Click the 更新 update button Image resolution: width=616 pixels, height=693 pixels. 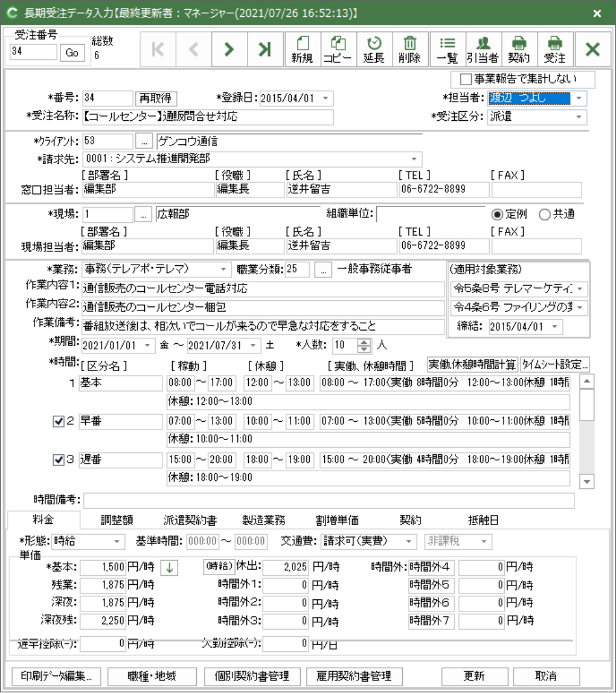[x=475, y=675]
